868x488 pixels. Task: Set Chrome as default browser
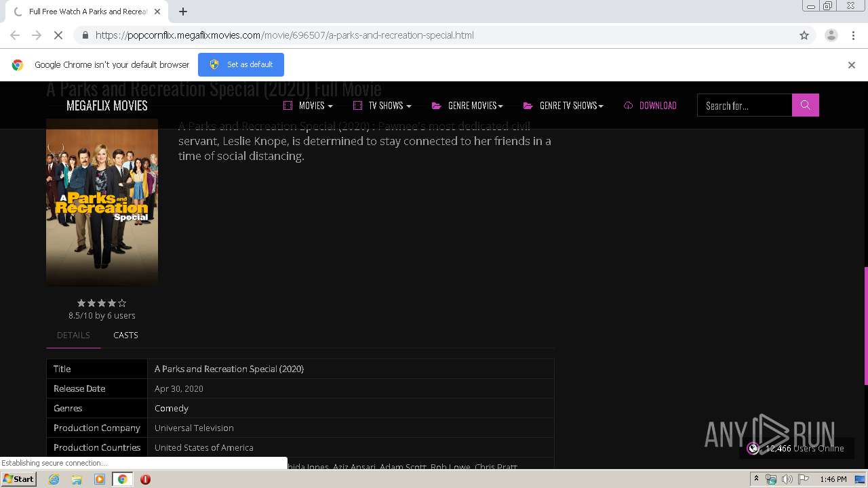tap(241, 64)
